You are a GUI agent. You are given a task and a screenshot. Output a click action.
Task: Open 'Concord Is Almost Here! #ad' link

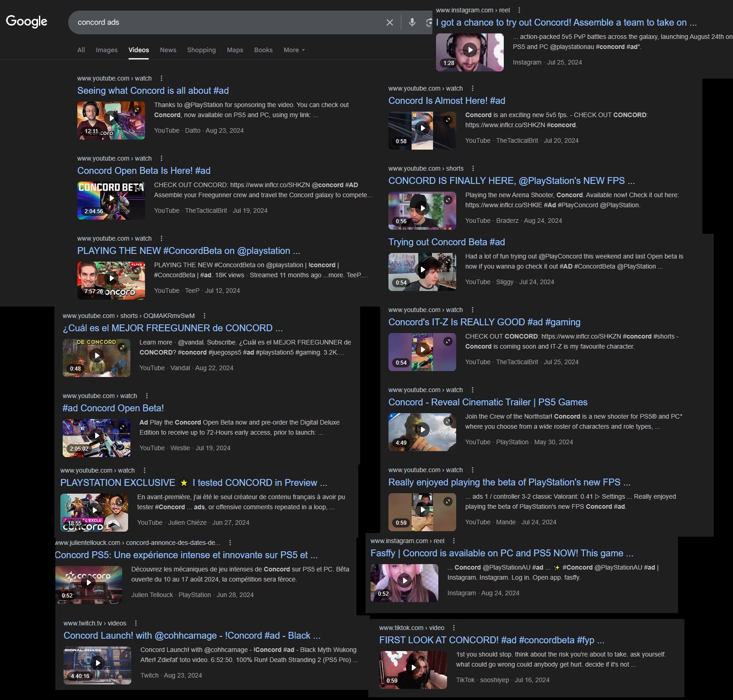447,101
